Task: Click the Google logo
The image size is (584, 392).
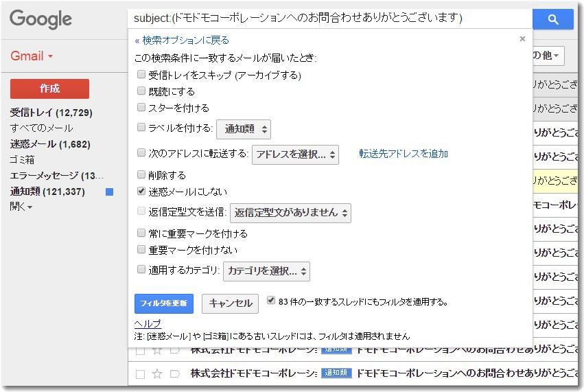Action: (x=40, y=19)
